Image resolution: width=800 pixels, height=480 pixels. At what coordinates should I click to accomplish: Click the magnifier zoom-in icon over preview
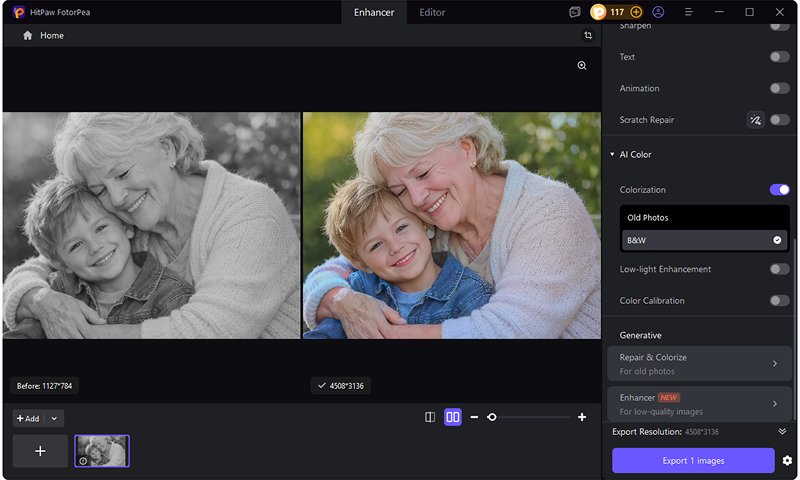pos(582,65)
